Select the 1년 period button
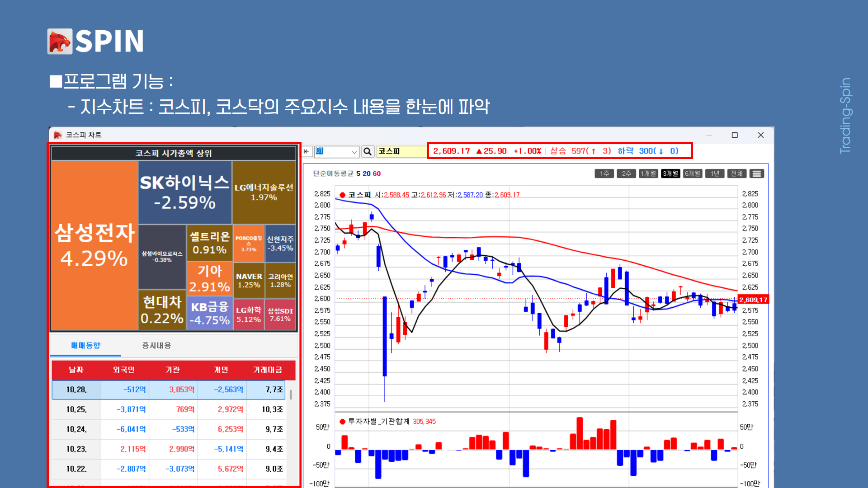Image resolution: width=868 pixels, height=488 pixels. pyautogui.click(x=715, y=174)
